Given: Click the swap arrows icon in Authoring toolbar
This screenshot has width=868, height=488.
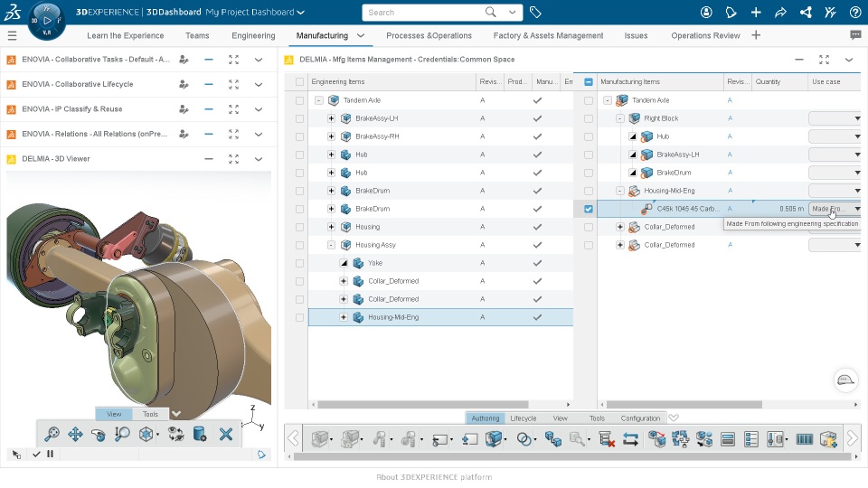Looking at the screenshot, I should (x=630, y=439).
